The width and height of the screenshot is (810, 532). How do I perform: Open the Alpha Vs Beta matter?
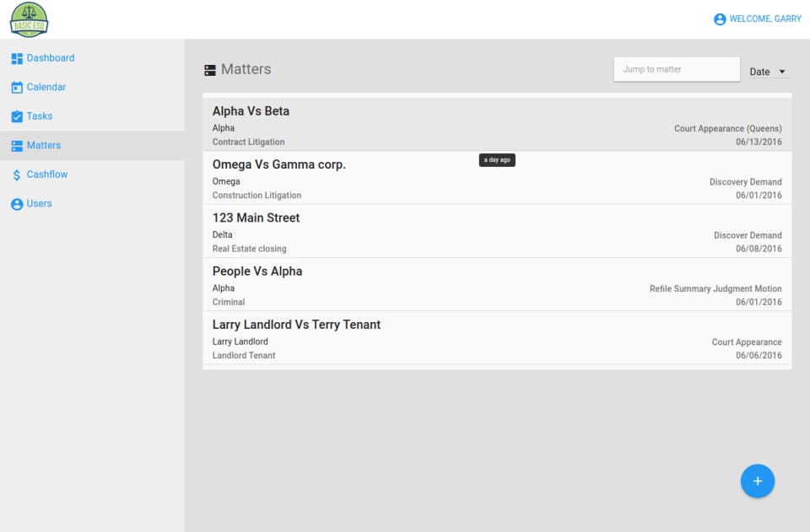(251, 111)
